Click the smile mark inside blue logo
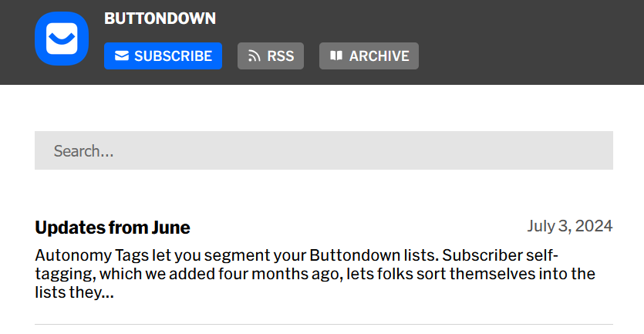The width and height of the screenshot is (644, 334). pyautogui.click(x=62, y=41)
